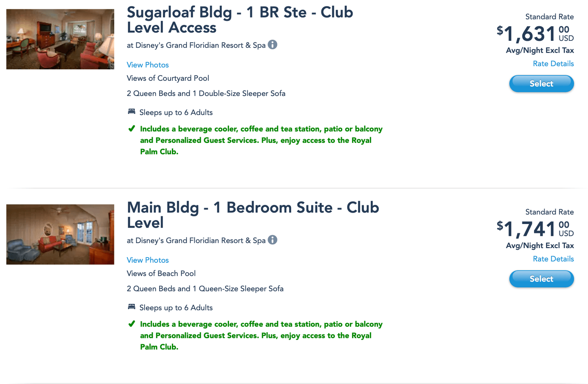View Photos of the Sugarloaf Bldg suite
The height and width of the screenshot is (384, 588).
147,65
